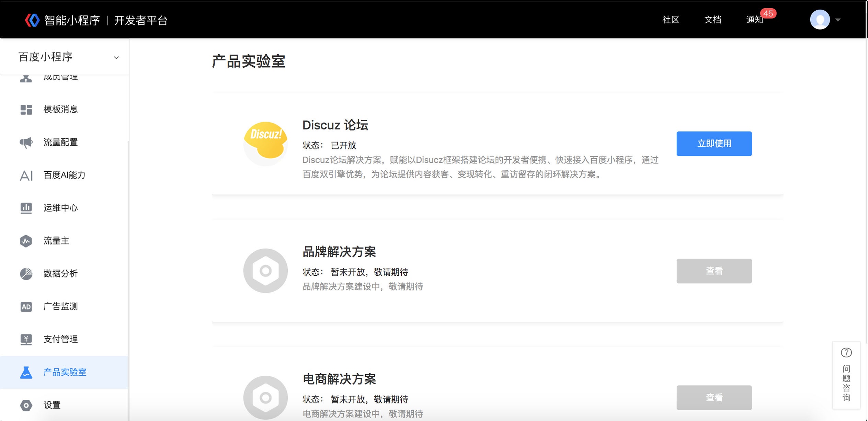Select the 产品实验室 sidebar entry
This screenshot has height=421, width=868.
coord(65,372)
